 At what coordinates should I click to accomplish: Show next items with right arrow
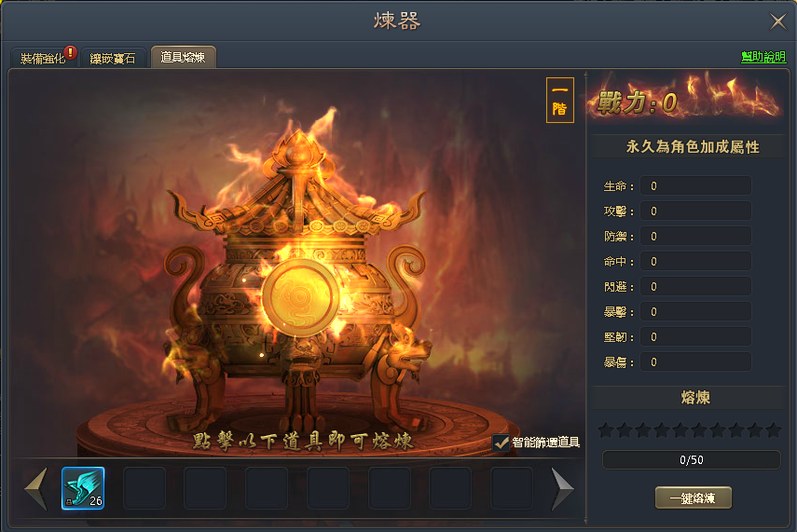[x=562, y=488]
